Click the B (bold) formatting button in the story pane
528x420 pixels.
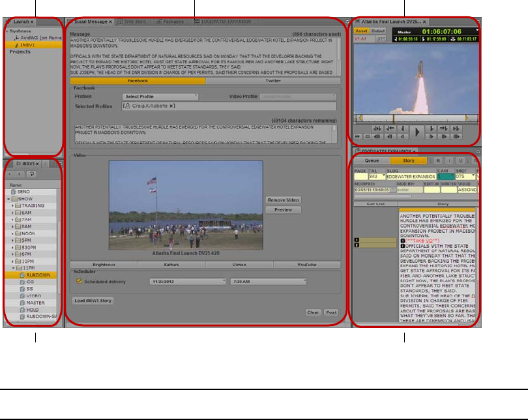(x=438, y=160)
